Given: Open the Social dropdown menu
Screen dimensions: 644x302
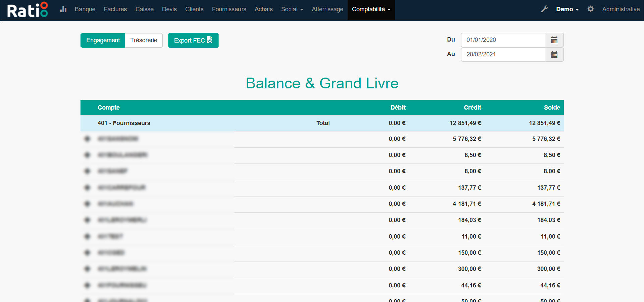Looking at the screenshot, I should click(292, 9).
